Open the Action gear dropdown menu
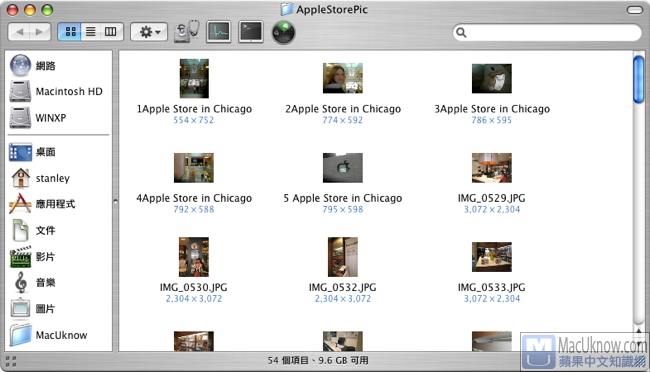 coord(149,32)
